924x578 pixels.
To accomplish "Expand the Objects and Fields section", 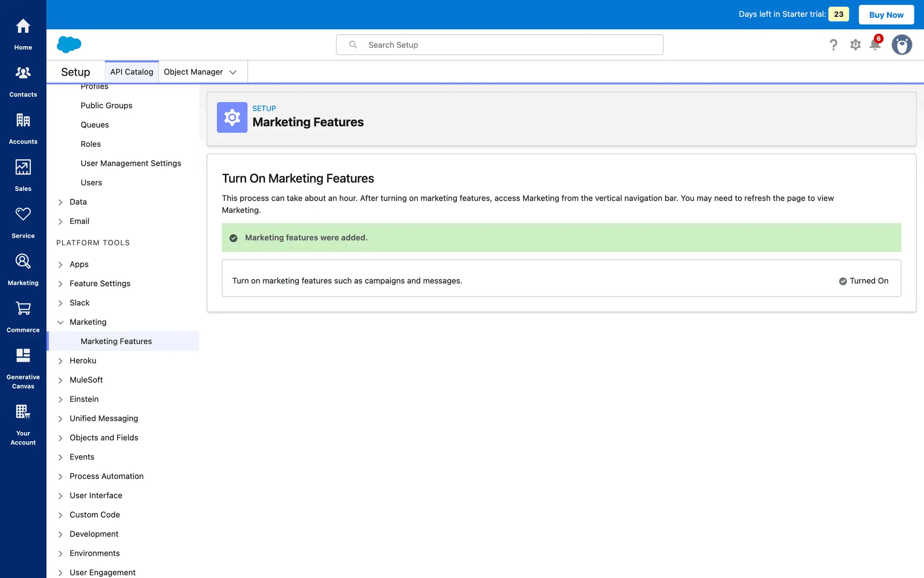I will tap(61, 438).
